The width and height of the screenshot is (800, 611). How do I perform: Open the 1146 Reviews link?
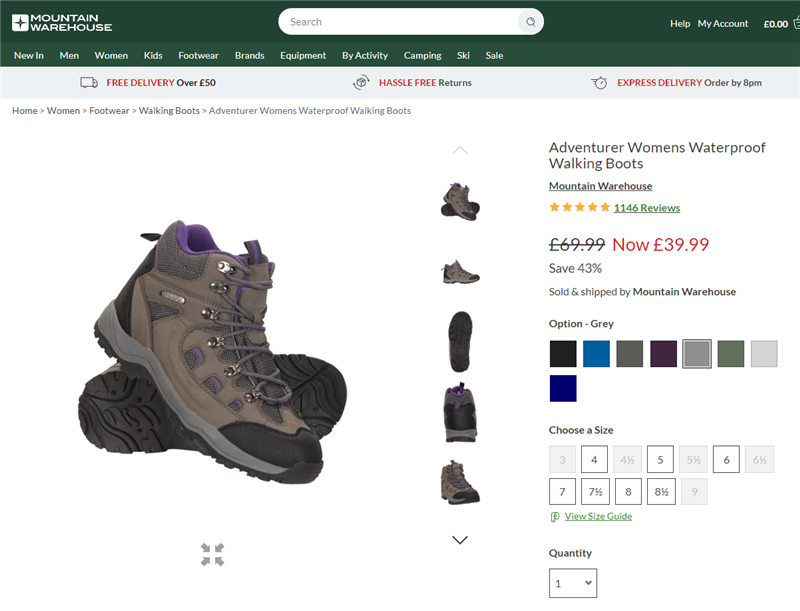coord(646,208)
